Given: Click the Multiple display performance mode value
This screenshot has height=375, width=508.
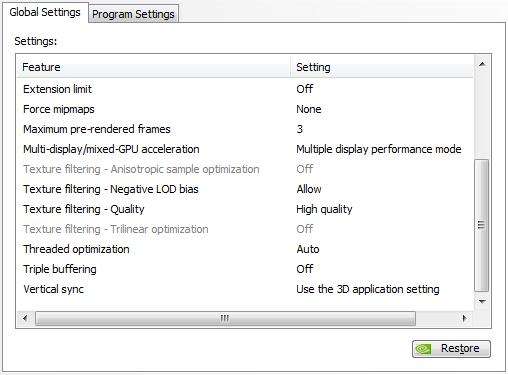Looking at the screenshot, I should coord(379,149).
